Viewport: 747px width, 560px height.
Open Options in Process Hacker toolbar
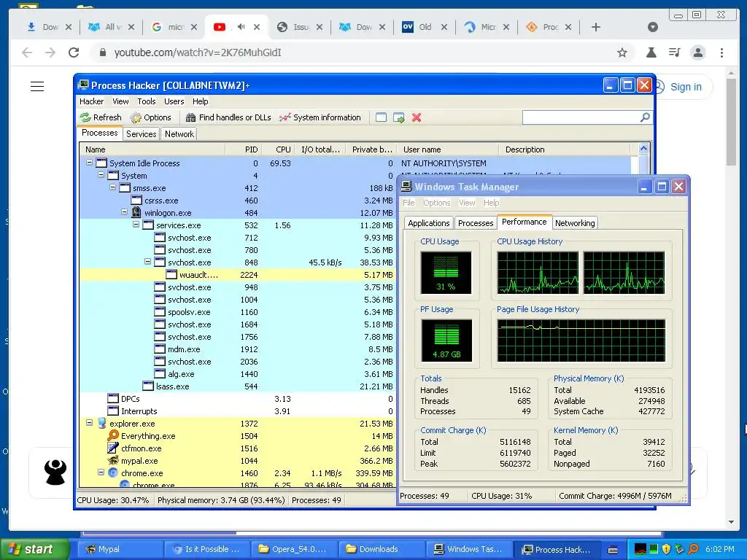click(x=150, y=117)
